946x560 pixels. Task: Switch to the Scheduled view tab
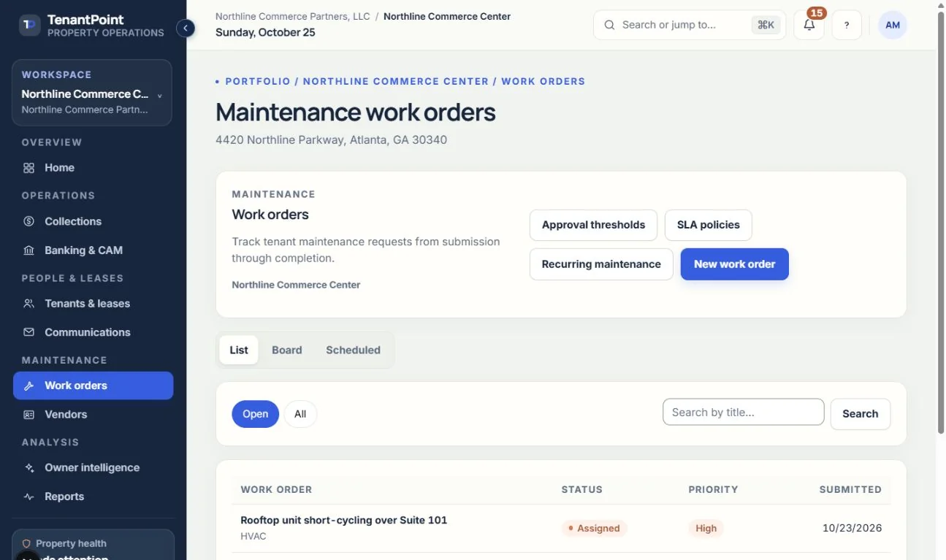pos(354,350)
